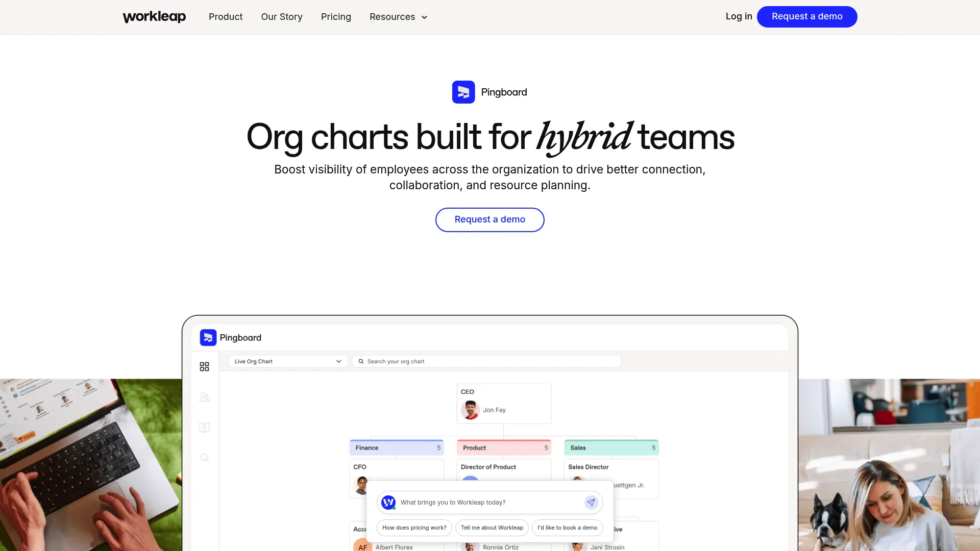
Task: Click the Jani Strosin name
Action: coord(607,547)
